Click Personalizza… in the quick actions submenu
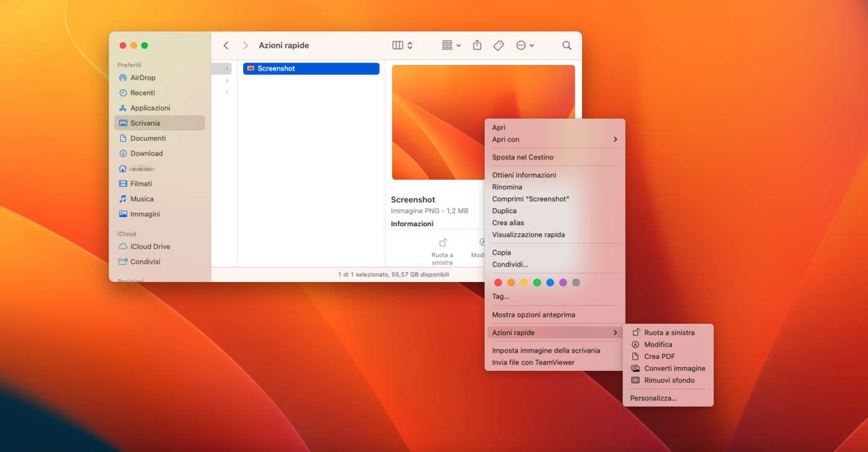This screenshot has width=868, height=452. pyautogui.click(x=653, y=398)
